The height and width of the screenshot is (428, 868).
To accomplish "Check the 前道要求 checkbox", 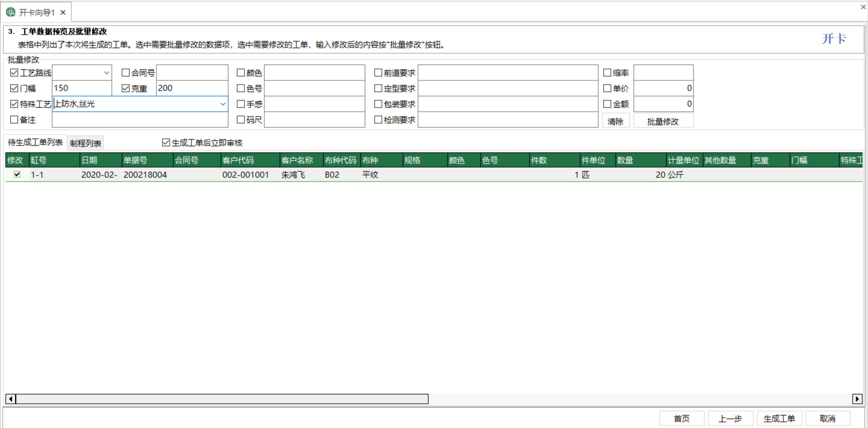I will (x=378, y=73).
